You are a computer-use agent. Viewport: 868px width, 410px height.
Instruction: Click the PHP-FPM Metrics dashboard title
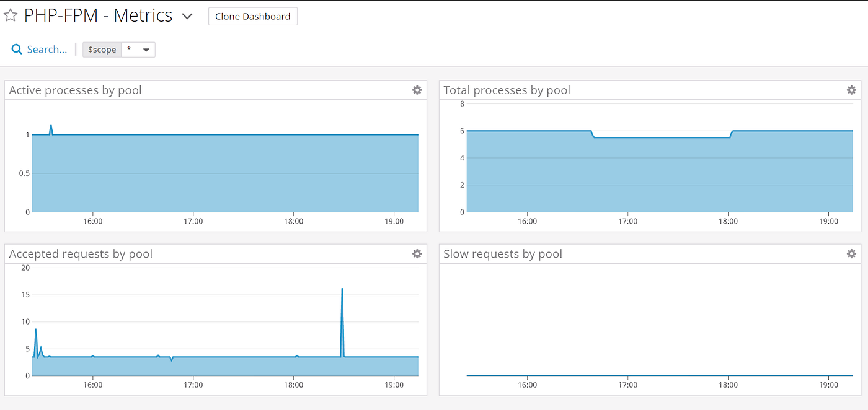pyautogui.click(x=99, y=15)
